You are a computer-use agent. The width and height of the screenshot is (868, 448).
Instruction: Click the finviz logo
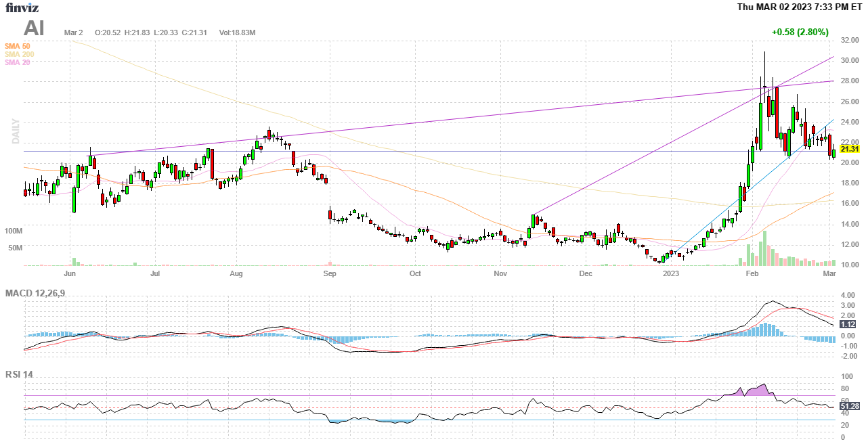tap(21, 7)
